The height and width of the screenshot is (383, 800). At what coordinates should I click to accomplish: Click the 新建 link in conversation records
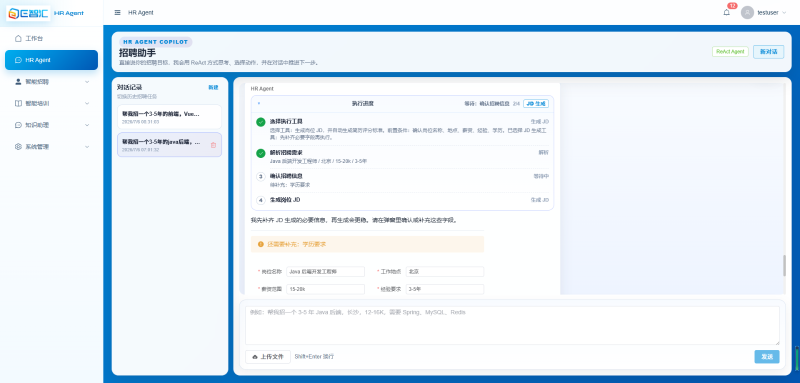(213, 87)
